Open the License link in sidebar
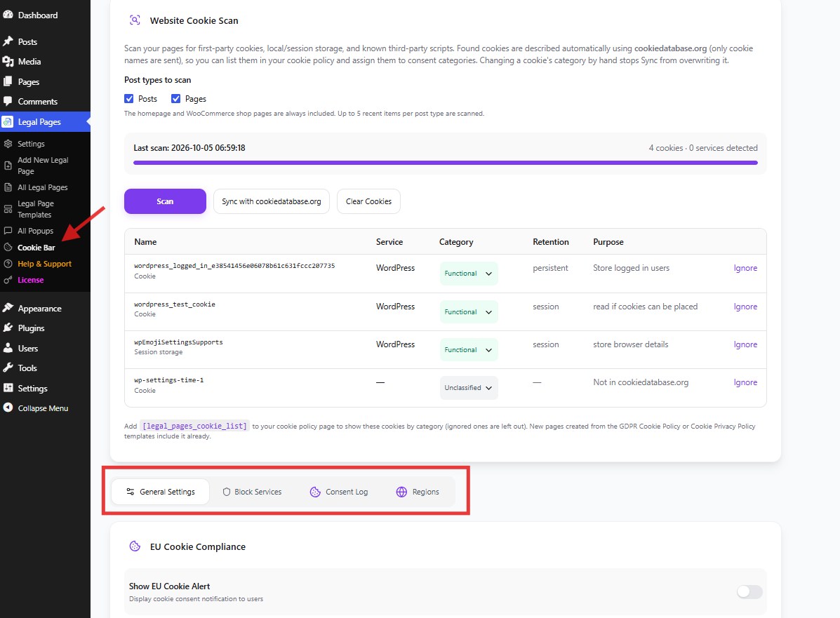 31,280
